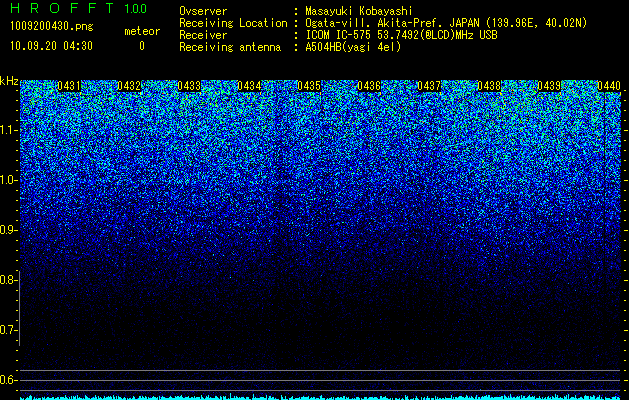
Task: Click the 0436 time marker
Action: tap(369, 86)
